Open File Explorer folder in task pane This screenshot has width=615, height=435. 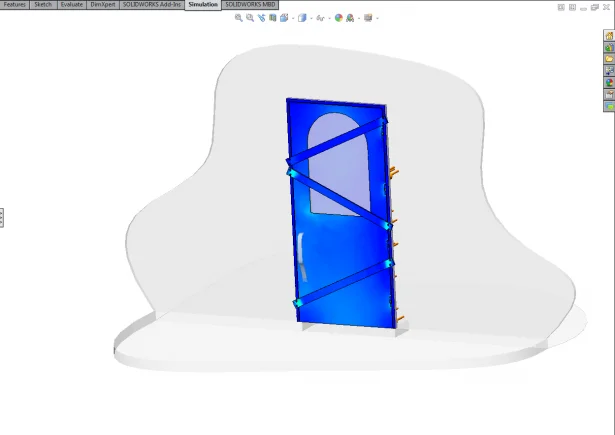coord(609,60)
